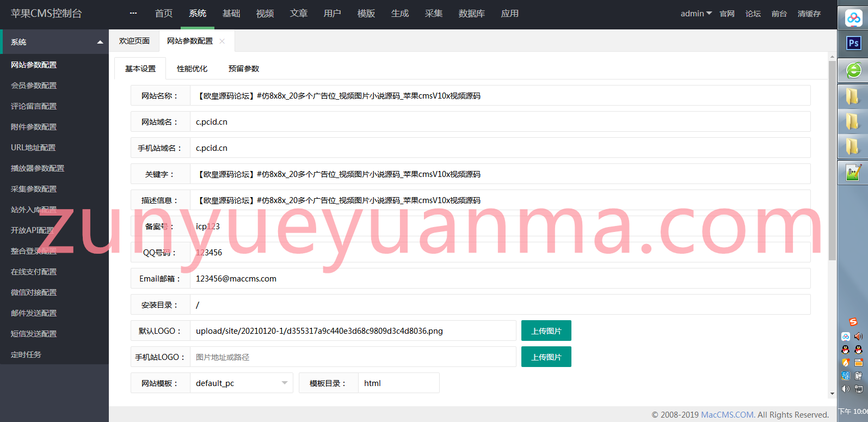Screen dimensions: 868x422
Task: Click the 默认LOGO path input field
Action: pyautogui.click(x=353, y=331)
